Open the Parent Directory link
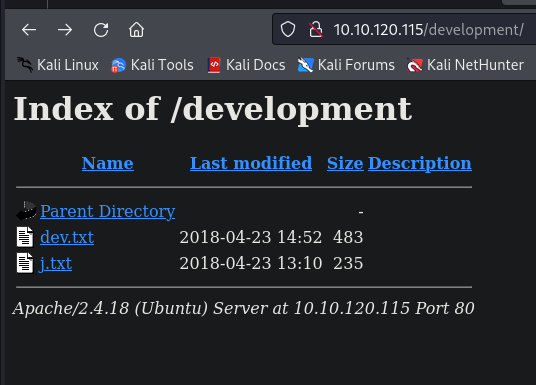Viewport: 536px width, 385px height. 108,211
